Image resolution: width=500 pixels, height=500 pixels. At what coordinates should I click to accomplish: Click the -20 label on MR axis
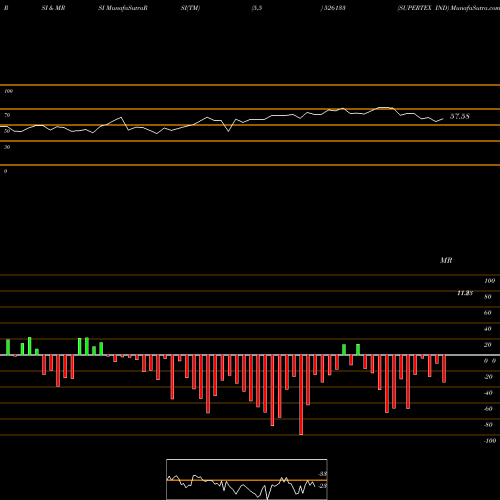[x=488, y=377]
